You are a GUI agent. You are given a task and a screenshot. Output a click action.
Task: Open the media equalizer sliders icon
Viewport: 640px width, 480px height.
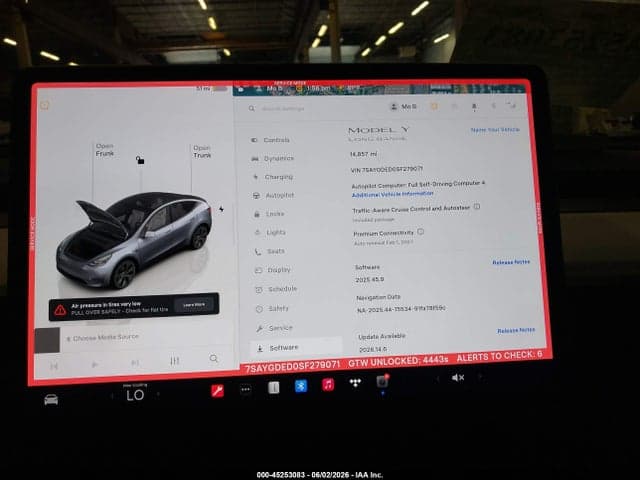175,361
